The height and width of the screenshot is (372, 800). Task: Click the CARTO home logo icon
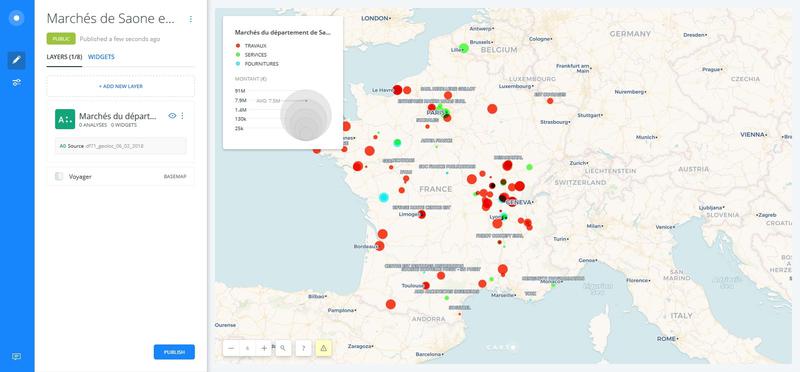click(x=16, y=18)
